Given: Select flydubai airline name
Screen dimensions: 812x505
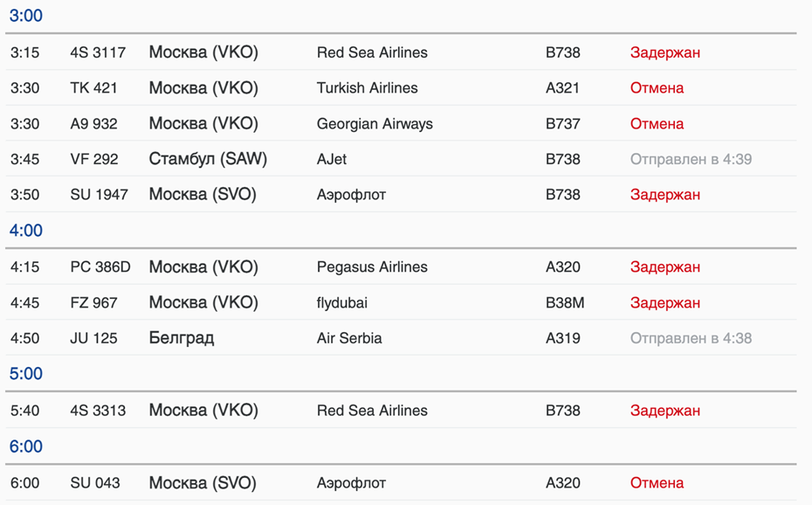Looking at the screenshot, I should [341, 303].
